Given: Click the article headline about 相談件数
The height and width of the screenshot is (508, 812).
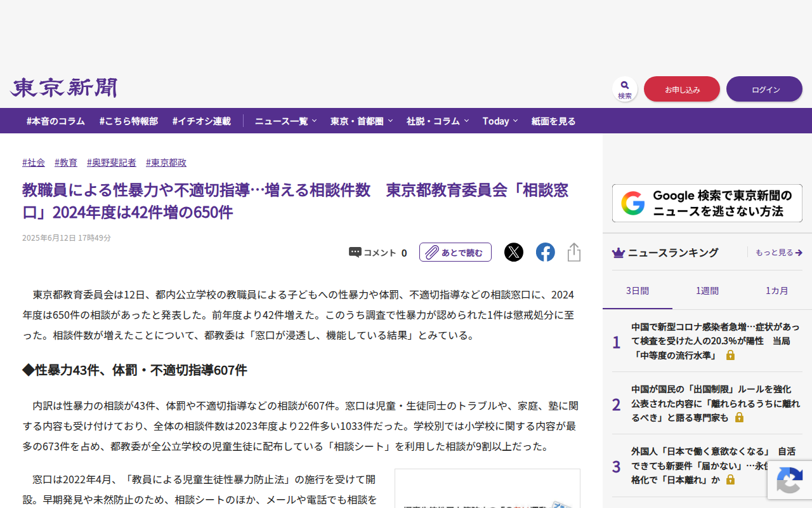Looking at the screenshot, I should (296, 201).
